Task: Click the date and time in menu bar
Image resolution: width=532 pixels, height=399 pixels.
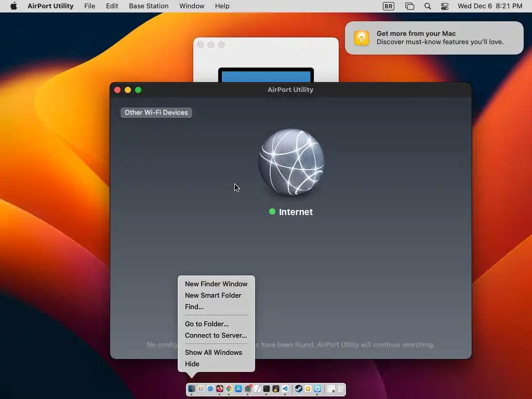Action: tap(489, 6)
